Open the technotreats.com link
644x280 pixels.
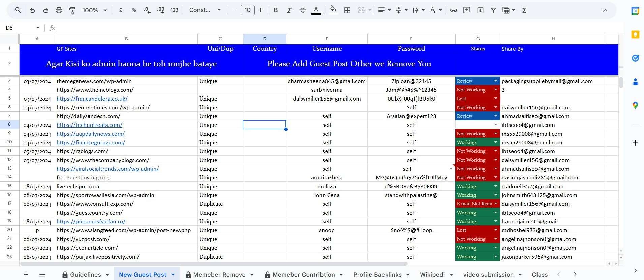click(89, 125)
